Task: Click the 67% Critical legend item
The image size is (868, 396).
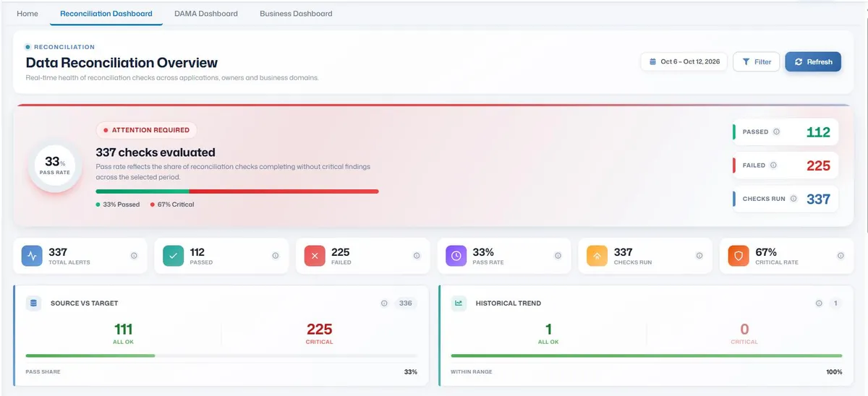Action: [x=172, y=205]
